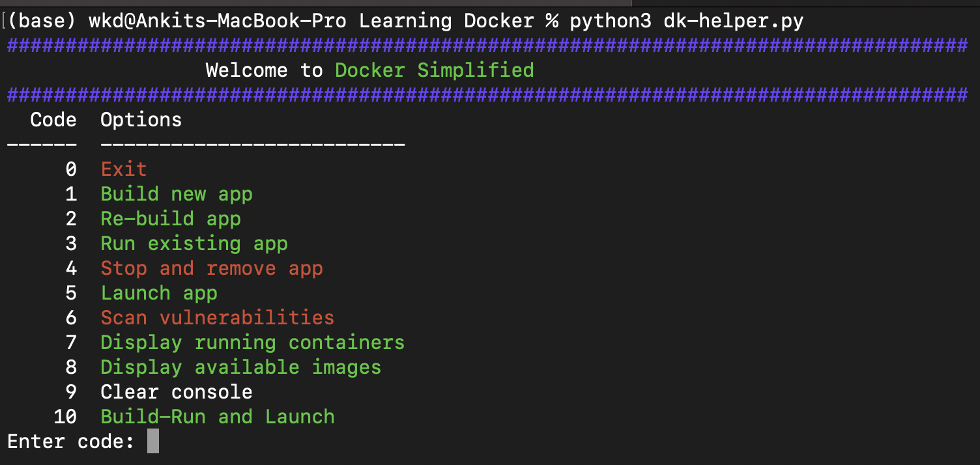Click code number '3' beside Run existing app
Screen dimensions: 980x465
(x=71, y=244)
